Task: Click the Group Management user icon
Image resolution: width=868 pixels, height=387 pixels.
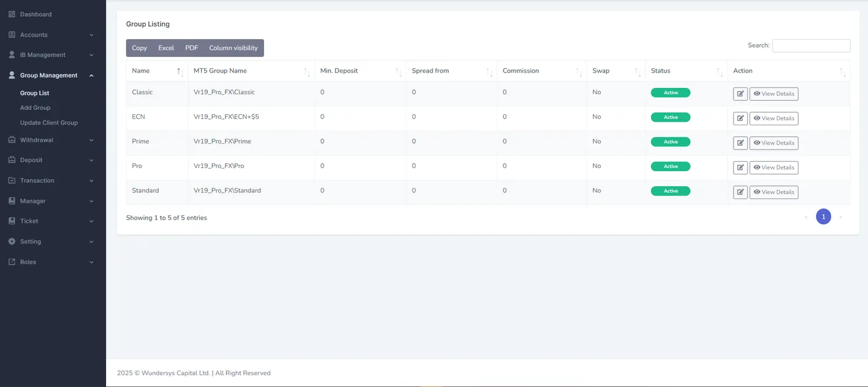Action: [12, 76]
